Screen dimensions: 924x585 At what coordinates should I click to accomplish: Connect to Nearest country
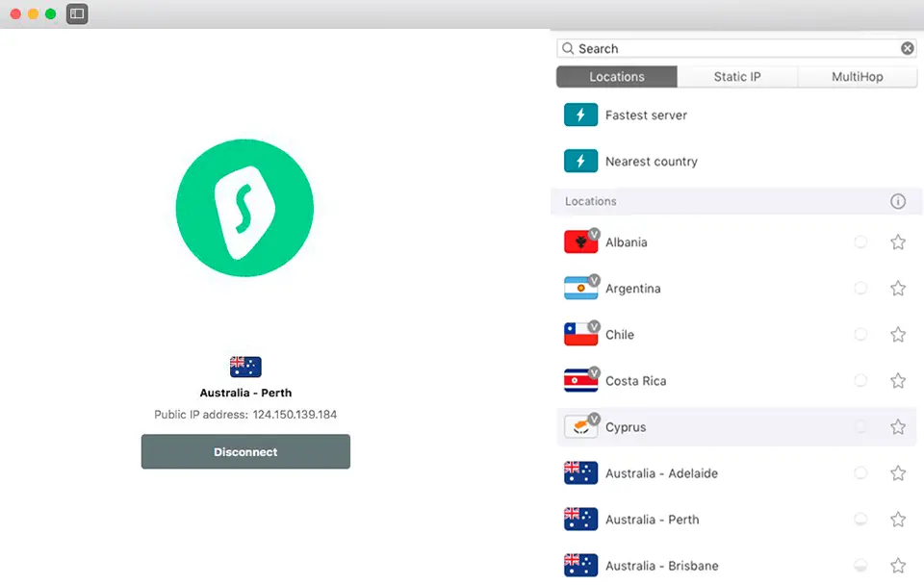[652, 162]
